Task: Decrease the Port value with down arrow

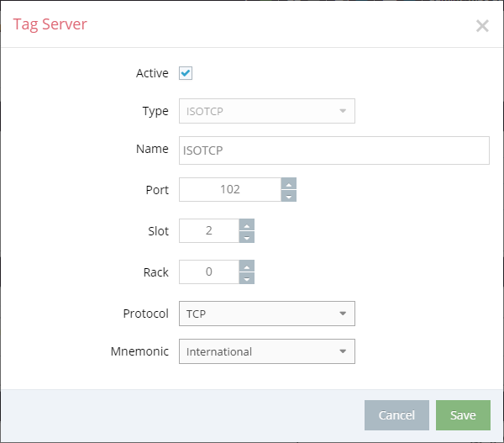Action: tap(289, 196)
